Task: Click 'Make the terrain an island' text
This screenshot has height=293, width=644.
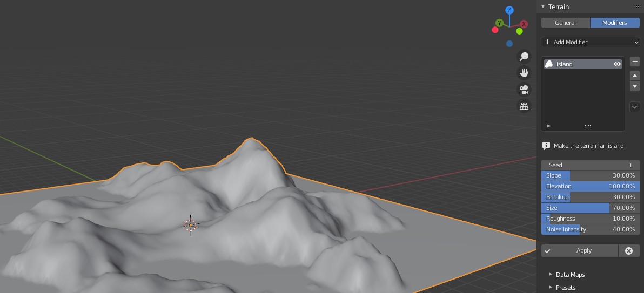Action: (588, 146)
